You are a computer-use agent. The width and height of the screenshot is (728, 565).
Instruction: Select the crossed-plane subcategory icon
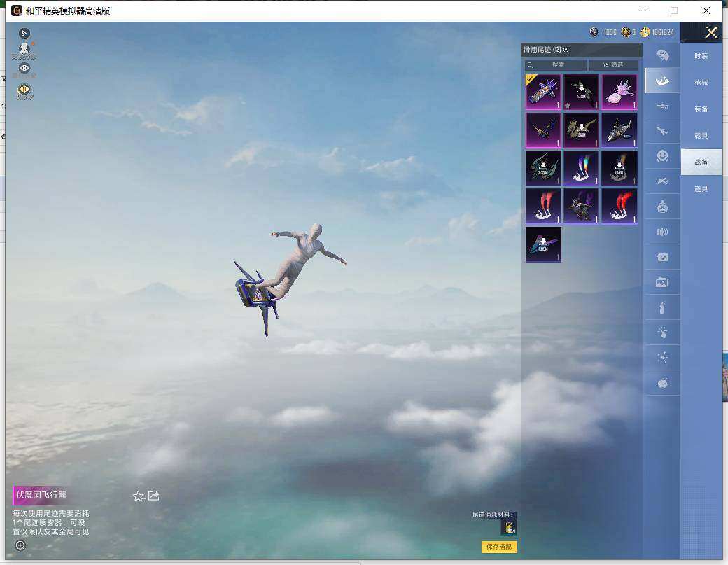[662, 181]
